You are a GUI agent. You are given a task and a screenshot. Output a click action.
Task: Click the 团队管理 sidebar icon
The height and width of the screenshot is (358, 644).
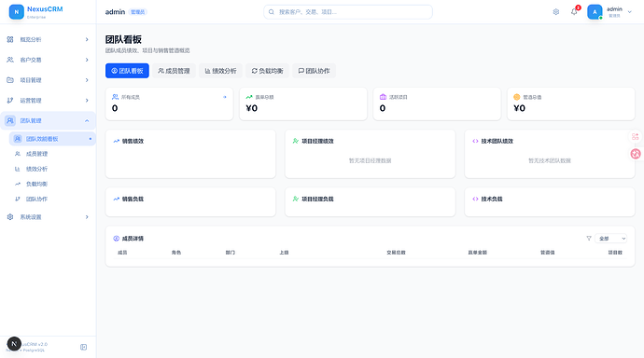click(x=10, y=120)
